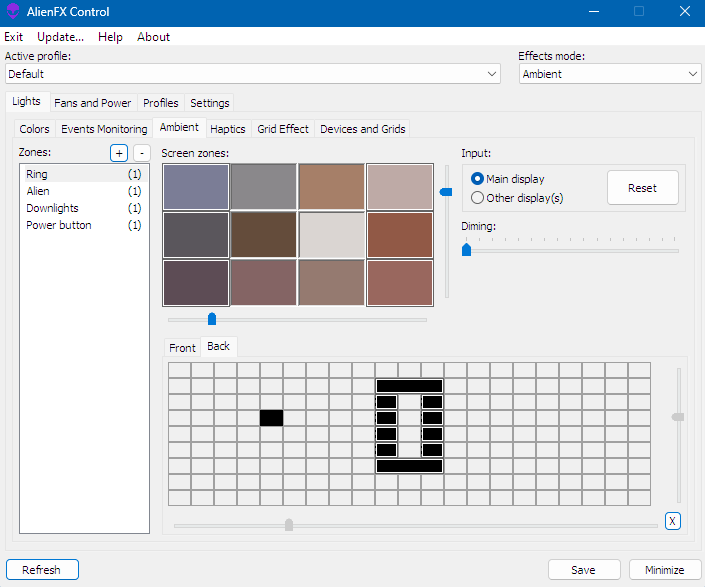Click the screen zones vertical slider handle
Viewport: 705px width, 587px height.
point(446,192)
